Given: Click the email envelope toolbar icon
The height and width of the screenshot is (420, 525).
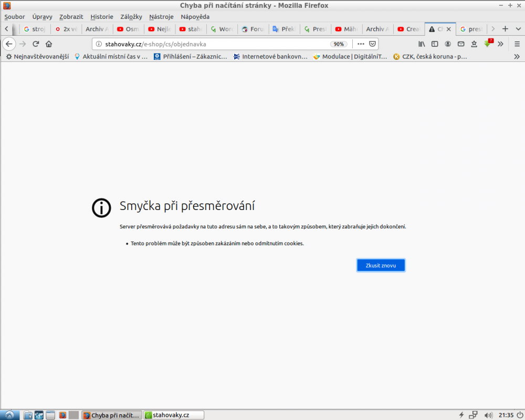Looking at the screenshot, I should 461,44.
